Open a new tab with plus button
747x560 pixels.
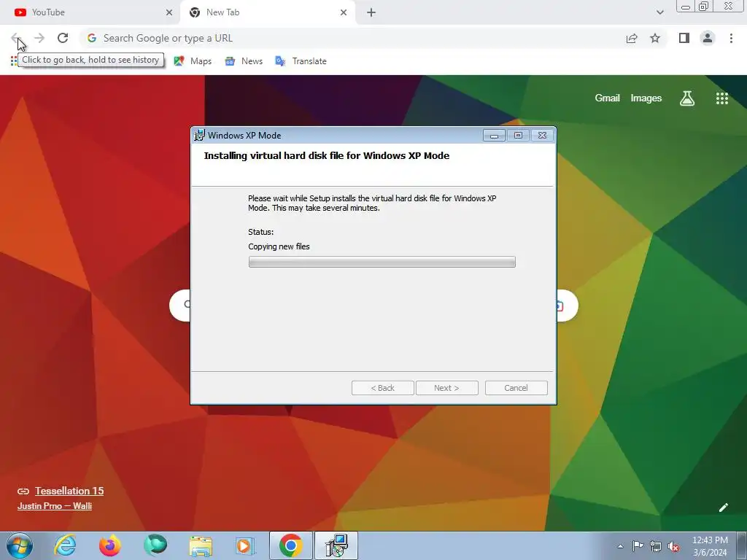pos(371,12)
